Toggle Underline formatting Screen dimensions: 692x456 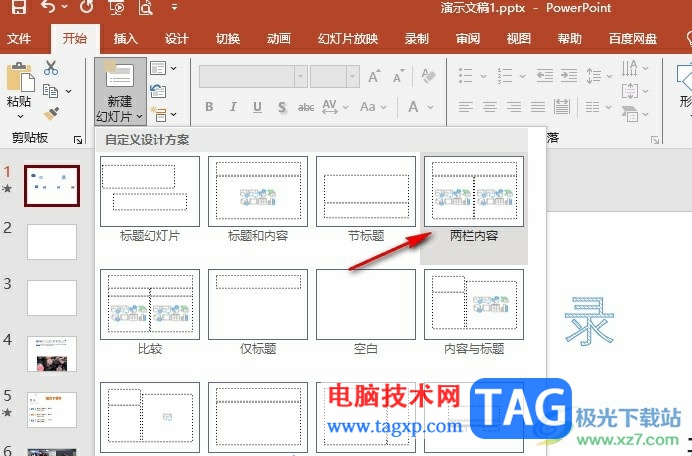pos(257,107)
